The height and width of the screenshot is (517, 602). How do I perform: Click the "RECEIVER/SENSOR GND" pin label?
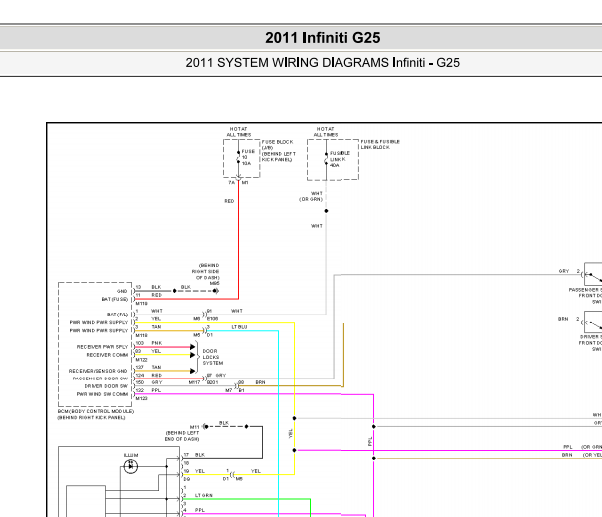click(98, 371)
